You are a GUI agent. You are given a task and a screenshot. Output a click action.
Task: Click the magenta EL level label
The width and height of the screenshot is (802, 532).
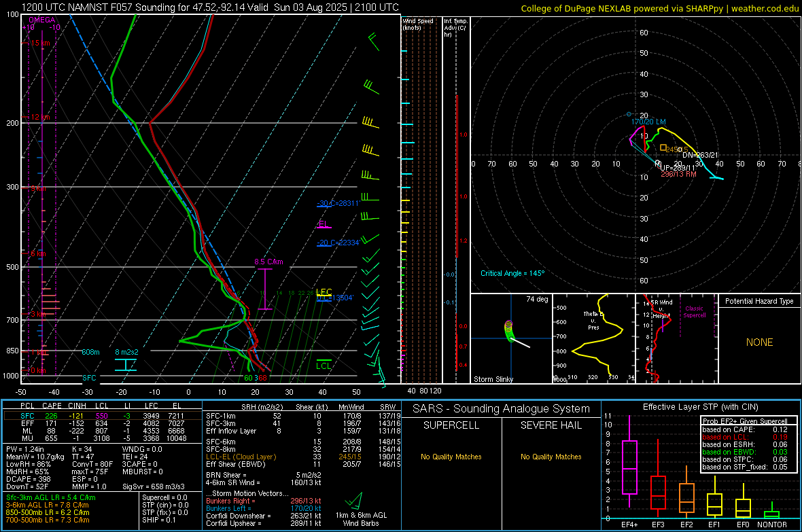[x=323, y=224]
